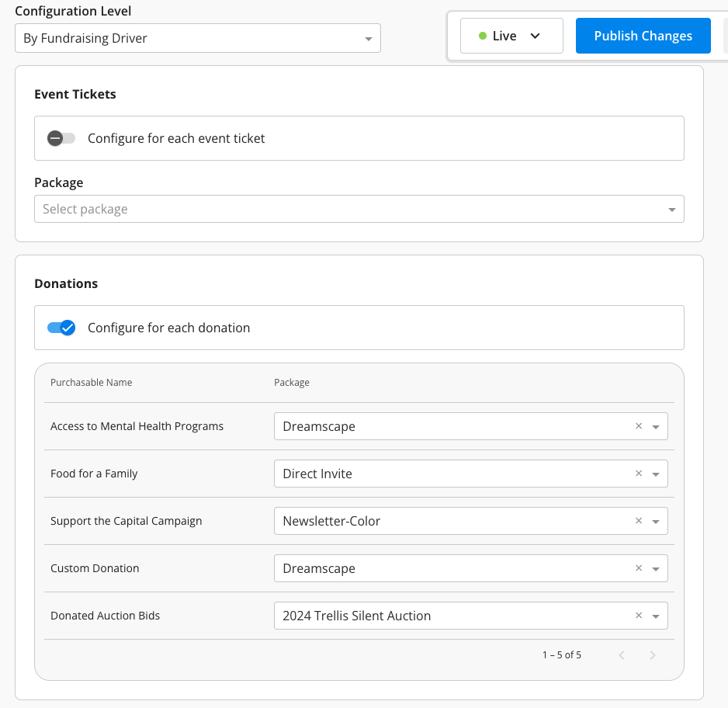Click the Publish Changes button
The image size is (728, 708).
point(643,36)
